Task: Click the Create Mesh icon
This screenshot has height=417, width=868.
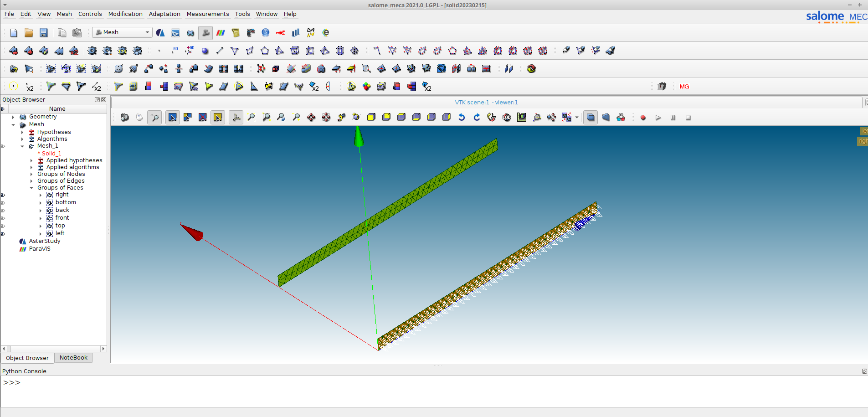Action: click(14, 51)
